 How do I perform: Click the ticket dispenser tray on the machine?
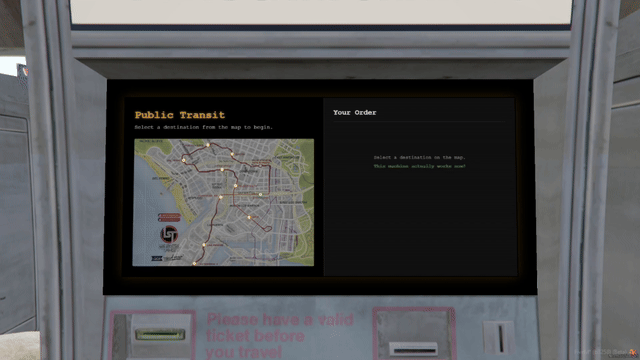pyautogui.click(x=413, y=349)
